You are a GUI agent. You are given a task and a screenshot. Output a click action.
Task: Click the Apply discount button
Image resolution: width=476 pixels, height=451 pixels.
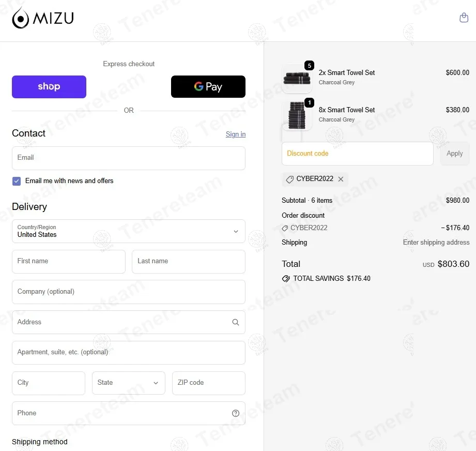point(454,154)
